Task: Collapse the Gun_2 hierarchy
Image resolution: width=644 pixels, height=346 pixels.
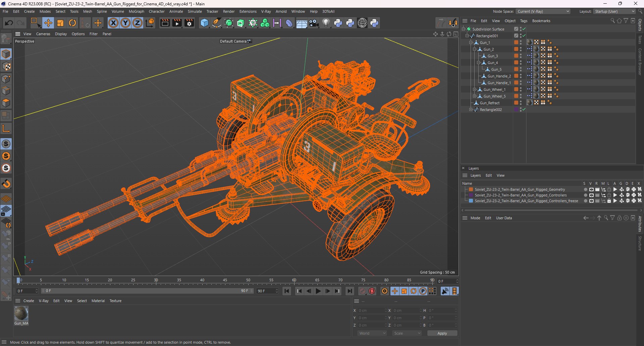Action: [x=475, y=49]
